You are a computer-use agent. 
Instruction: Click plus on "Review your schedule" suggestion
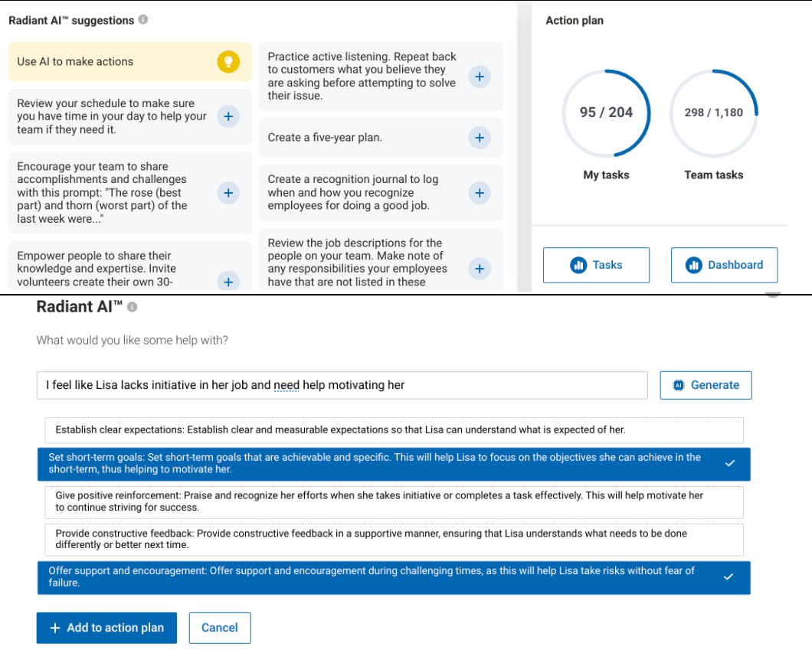click(x=228, y=116)
